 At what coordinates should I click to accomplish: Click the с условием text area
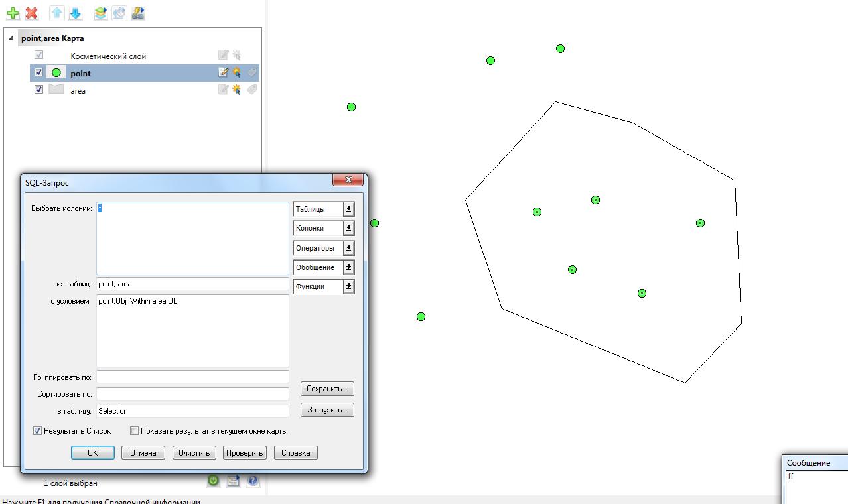(x=192, y=331)
